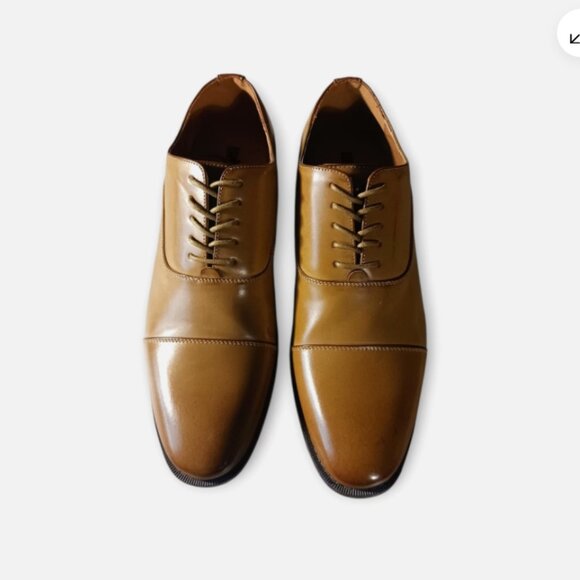
Task: Click the collapse arrow icon button
Action: click(x=570, y=34)
